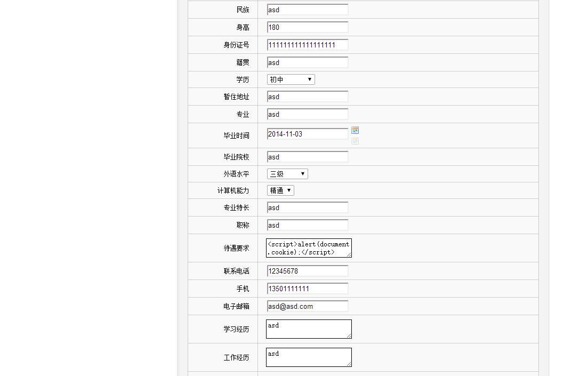Image resolution: width=588 pixels, height=376 pixels.
Task: Click the faded calendar icon below date picker
Action: [355, 141]
